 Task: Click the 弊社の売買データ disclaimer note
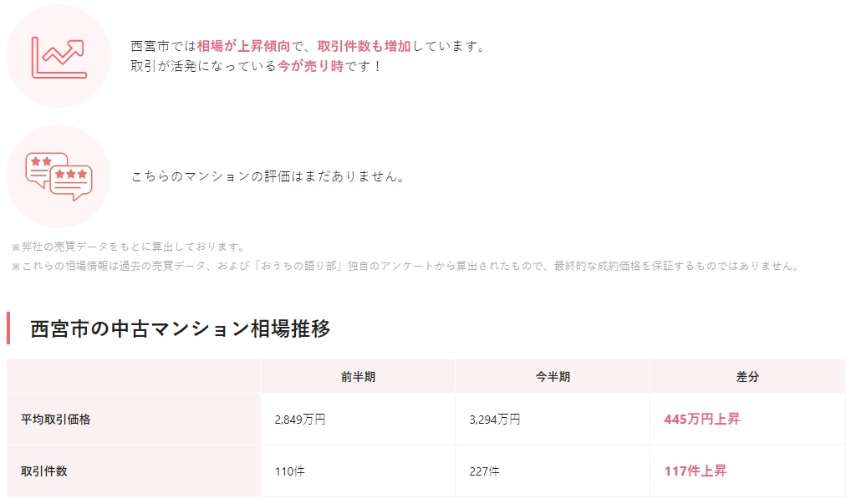point(128,247)
